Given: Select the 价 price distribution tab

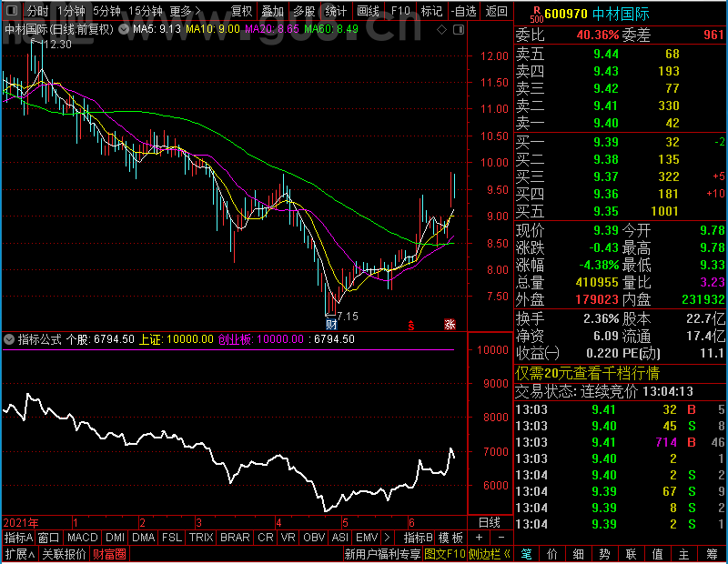Looking at the screenshot, I should [552, 554].
